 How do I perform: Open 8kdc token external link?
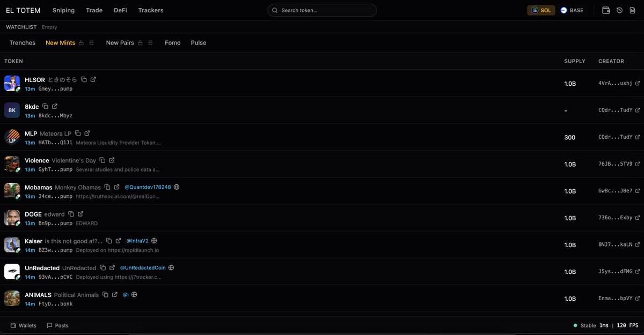pyautogui.click(x=55, y=106)
